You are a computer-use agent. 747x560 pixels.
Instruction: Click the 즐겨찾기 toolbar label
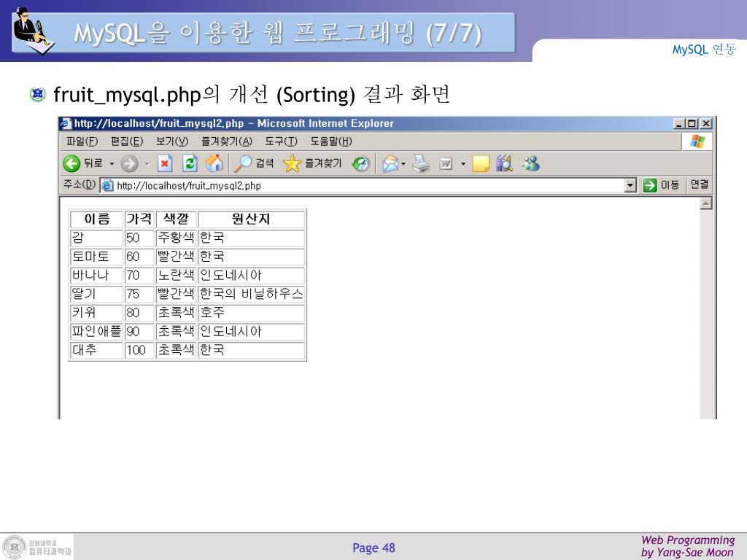(323, 163)
